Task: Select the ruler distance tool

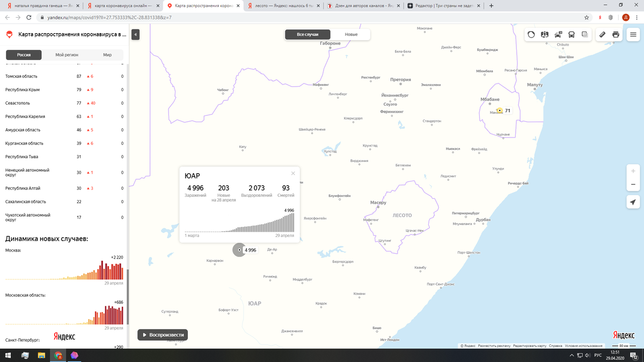Action: coord(602,34)
